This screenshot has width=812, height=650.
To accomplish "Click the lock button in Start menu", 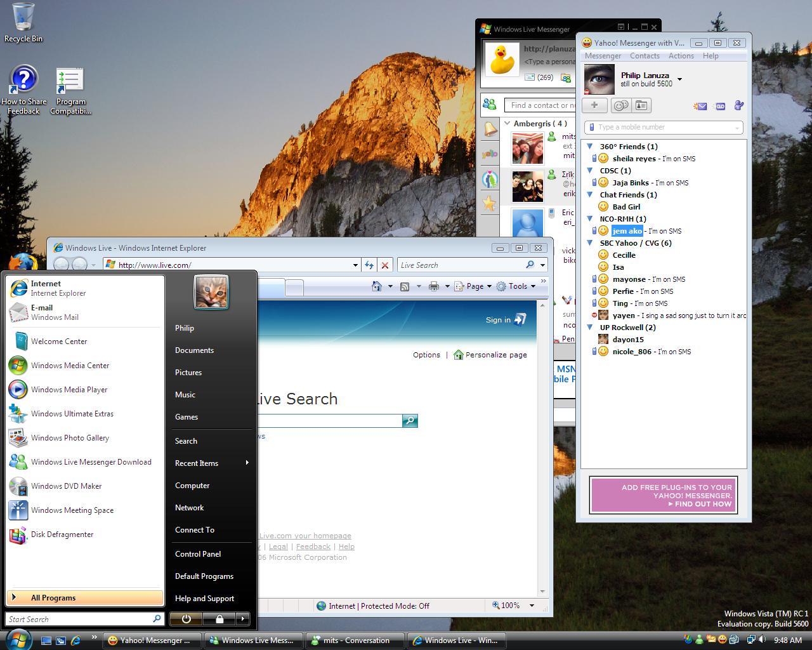I will (219, 618).
